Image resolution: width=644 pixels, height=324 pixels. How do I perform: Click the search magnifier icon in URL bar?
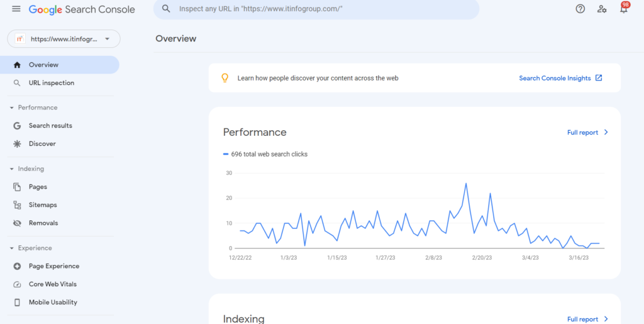point(166,9)
